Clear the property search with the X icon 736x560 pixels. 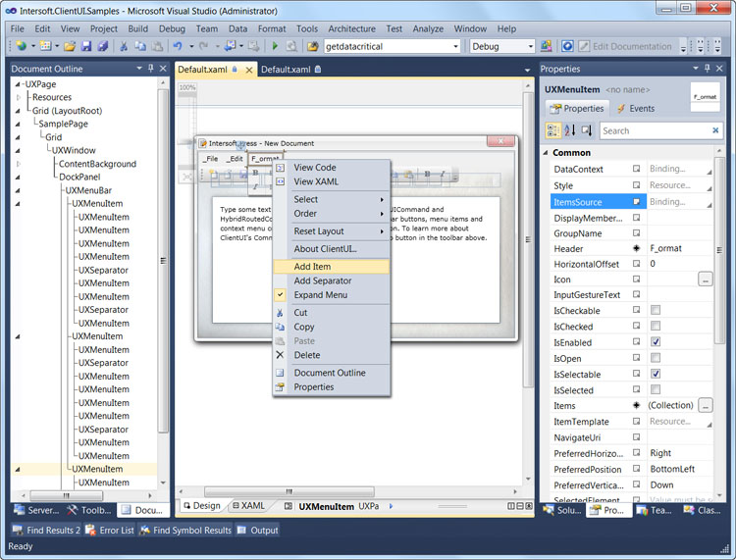click(715, 130)
